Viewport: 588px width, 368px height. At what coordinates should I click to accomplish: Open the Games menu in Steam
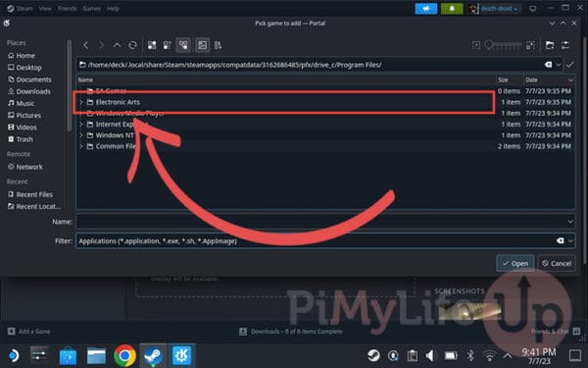[92, 8]
